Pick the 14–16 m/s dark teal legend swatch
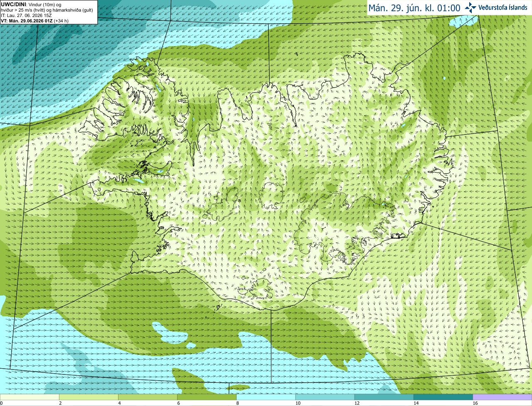The height and width of the screenshot is (406, 532). coord(443,397)
